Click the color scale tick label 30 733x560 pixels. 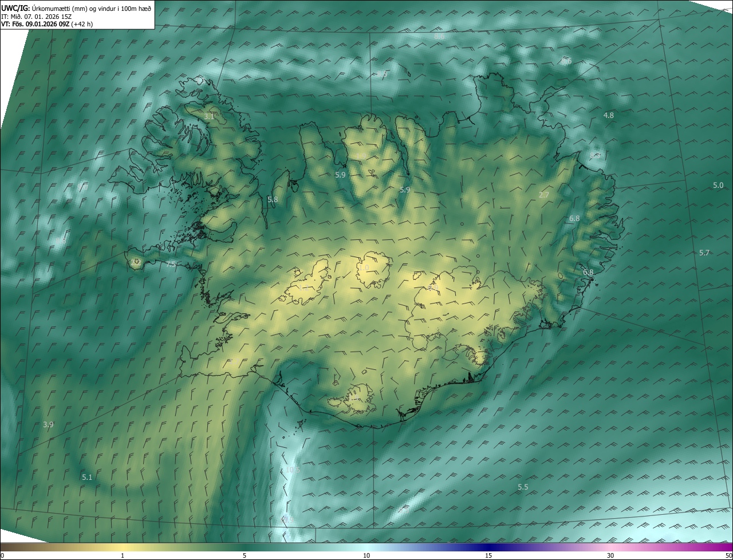pyautogui.click(x=610, y=556)
